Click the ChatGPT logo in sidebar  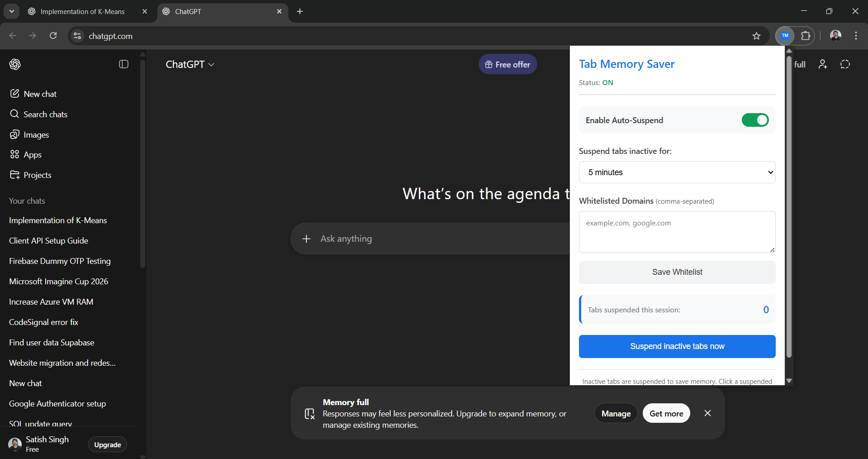point(15,64)
